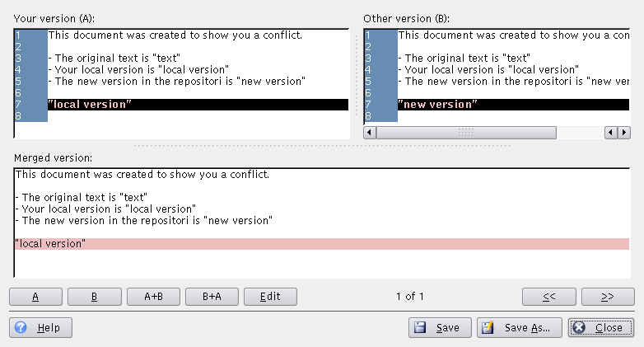Image resolution: width=644 pixels, height=347 pixels.
Task: Click the Save As notepad icon
Action: point(488,328)
